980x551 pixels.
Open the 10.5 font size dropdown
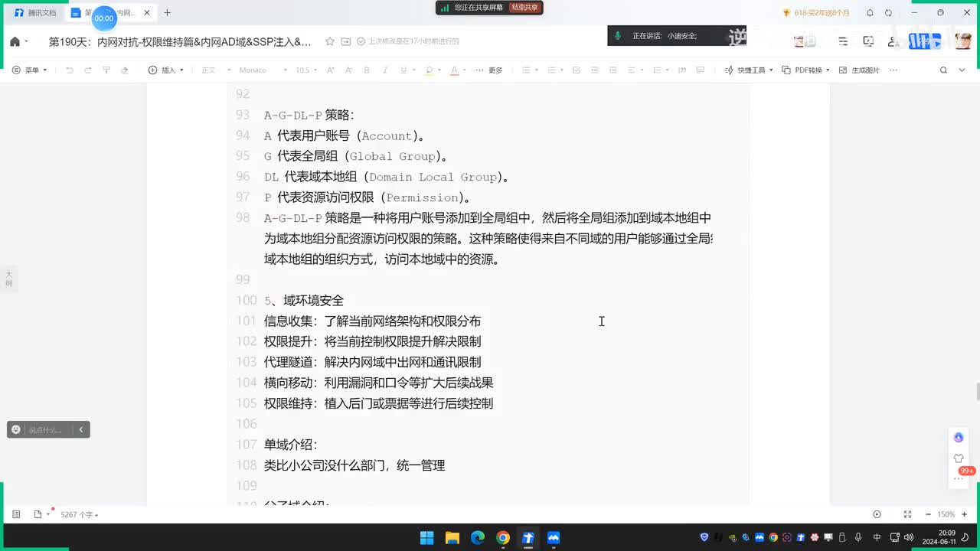pyautogui.click(x=306, y=70)
